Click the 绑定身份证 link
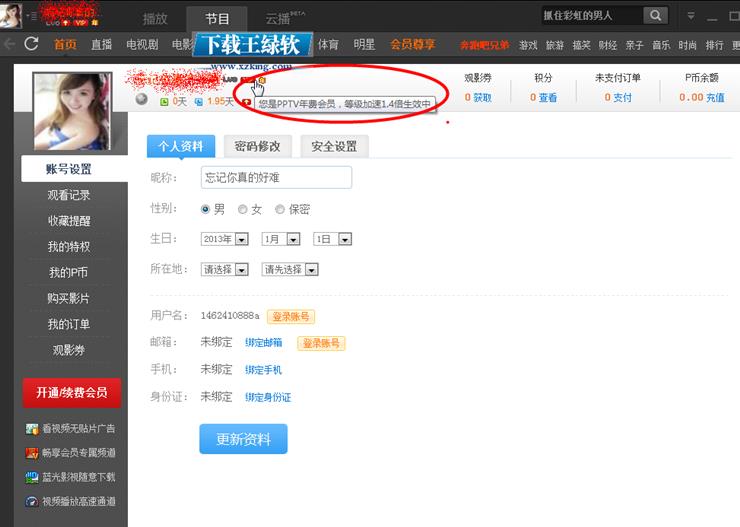This screenshot has width=740, height=527. (268, 398)
